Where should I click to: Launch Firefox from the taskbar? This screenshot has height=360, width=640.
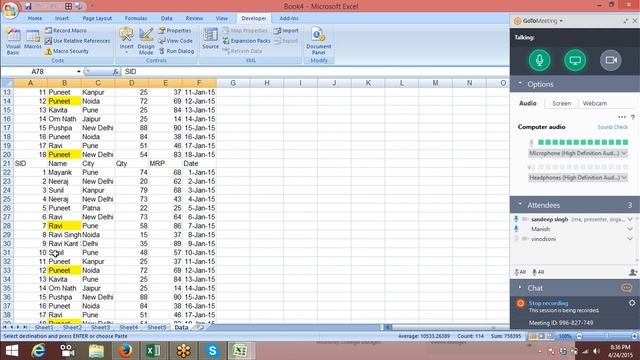[x=125, y=351]
